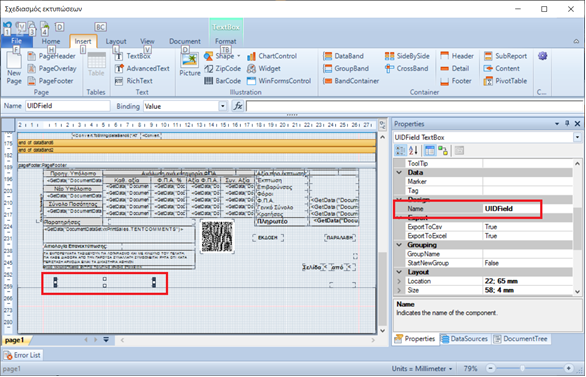
Task: Insert a Picture component
Action: point(189,65)
